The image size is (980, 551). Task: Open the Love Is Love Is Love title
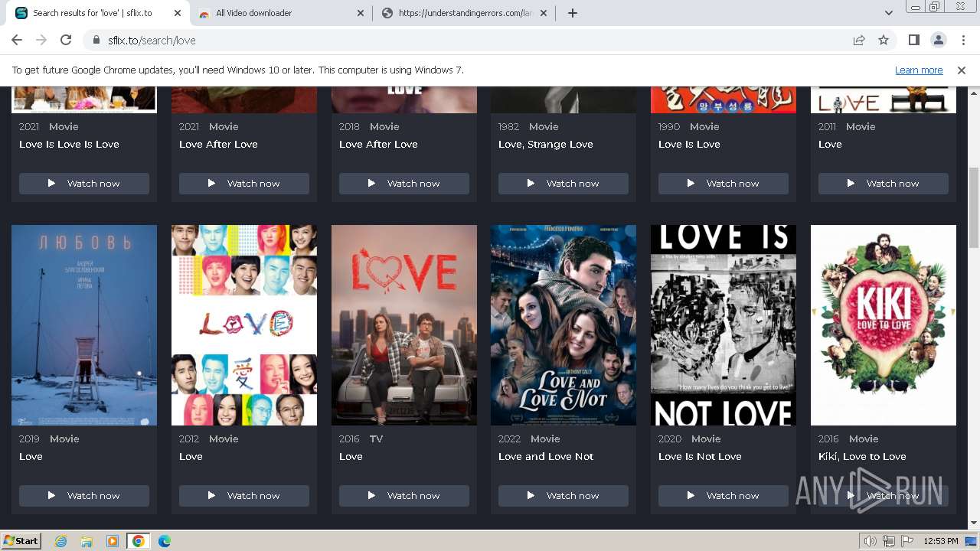point(69,144)
